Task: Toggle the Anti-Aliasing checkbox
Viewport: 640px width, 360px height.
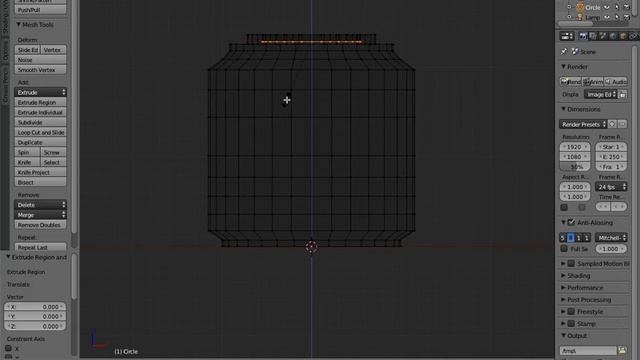Action: (x=571, y=222)
